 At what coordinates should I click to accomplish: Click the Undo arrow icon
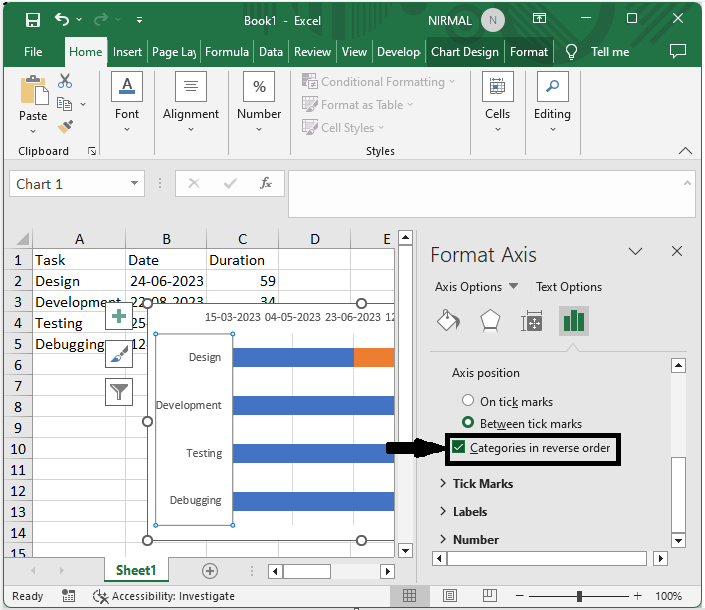pyautogui.click(x=63, y=20)
